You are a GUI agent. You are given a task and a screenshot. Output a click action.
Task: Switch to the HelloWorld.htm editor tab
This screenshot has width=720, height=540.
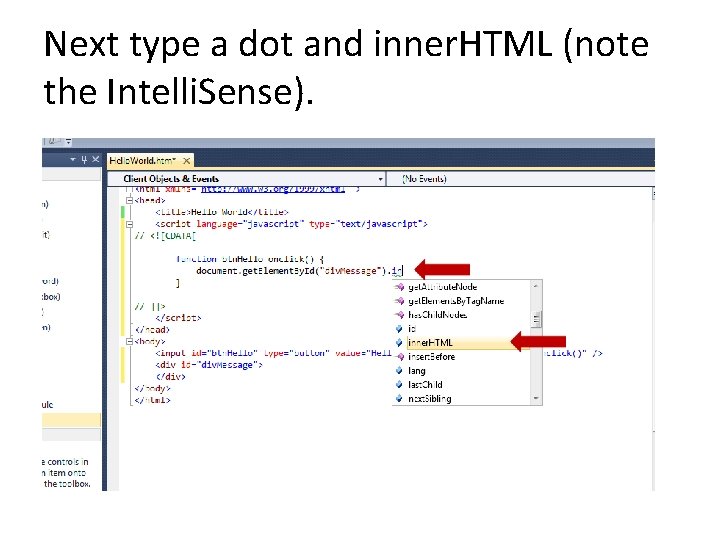[x=142, y=161]
